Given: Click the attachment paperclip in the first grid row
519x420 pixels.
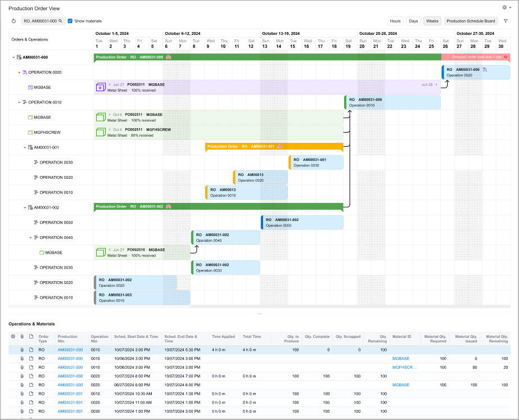Looking at the screenshot, I should click(x=22, y=349).
